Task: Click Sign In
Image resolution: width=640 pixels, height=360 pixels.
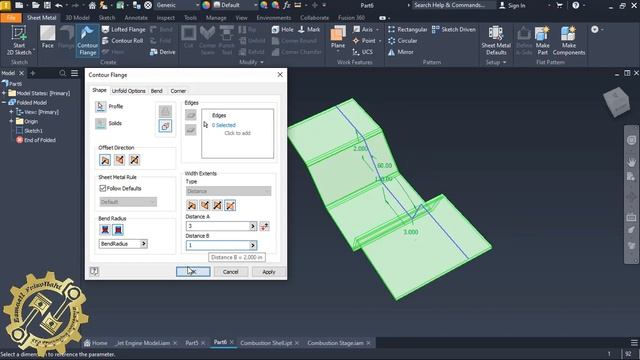Action: (x=513, y=5)
